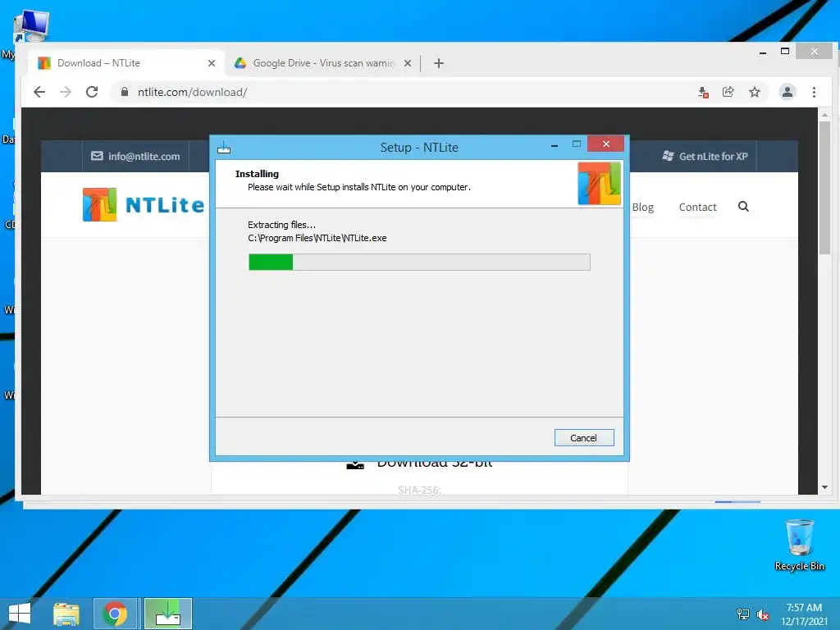
Task: Bookmark this page with the star
Action: [x=755, y=92]
